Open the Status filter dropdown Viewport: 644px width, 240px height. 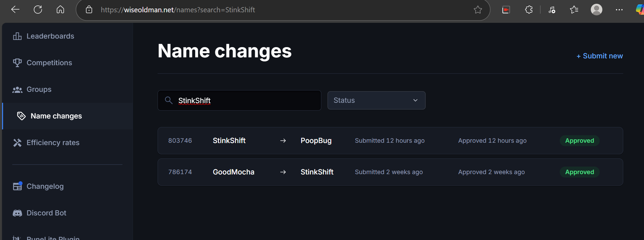[376, 100]
